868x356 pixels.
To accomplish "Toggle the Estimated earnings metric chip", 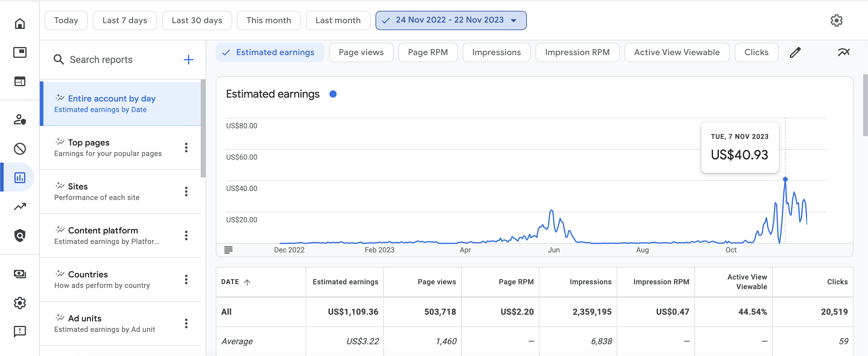I will tap(269, 52).
